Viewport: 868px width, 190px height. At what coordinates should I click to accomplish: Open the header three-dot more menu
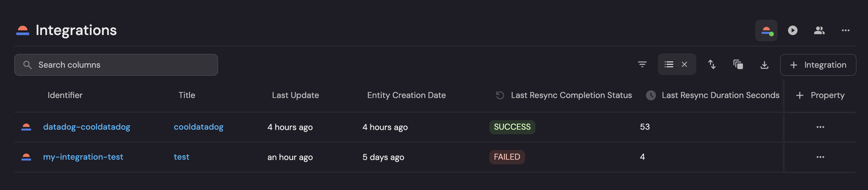(845, 30)
